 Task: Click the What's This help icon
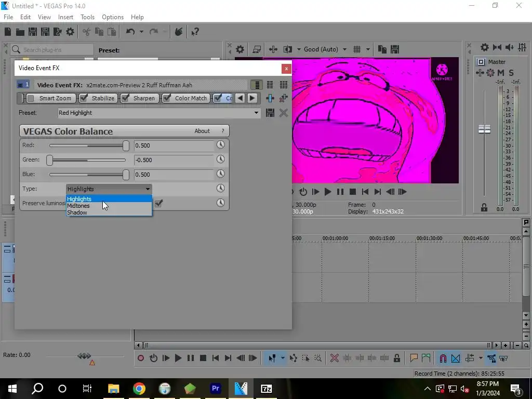coord(195,32)
